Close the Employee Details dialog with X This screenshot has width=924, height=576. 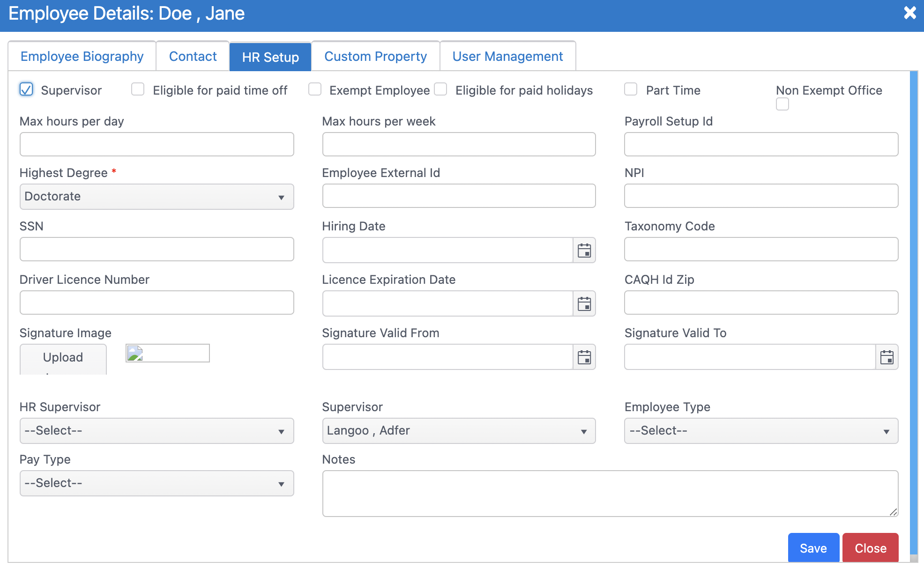[909, 13]
